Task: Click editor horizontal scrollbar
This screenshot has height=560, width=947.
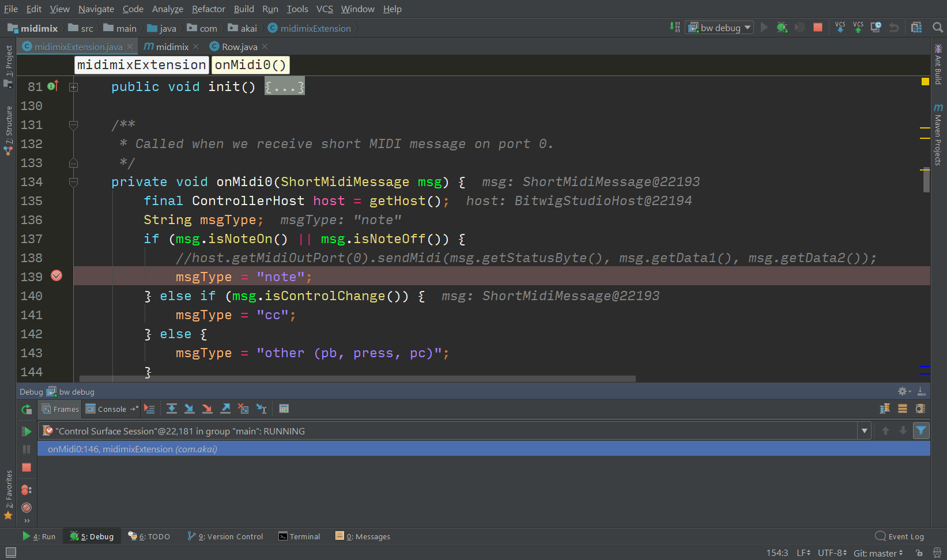Action: tap(357, 379)
